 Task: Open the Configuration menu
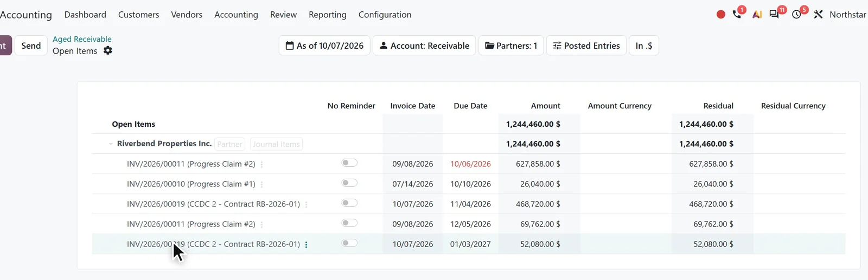385,15
